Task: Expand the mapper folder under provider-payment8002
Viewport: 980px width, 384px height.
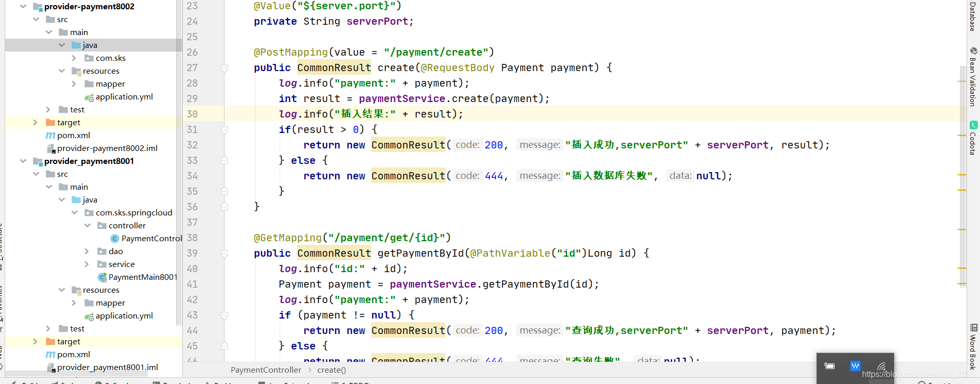Action: 74,84
